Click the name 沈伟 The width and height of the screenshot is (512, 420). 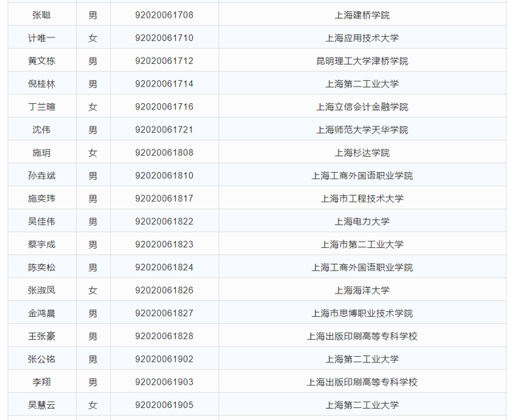click(x=42, y=130)
